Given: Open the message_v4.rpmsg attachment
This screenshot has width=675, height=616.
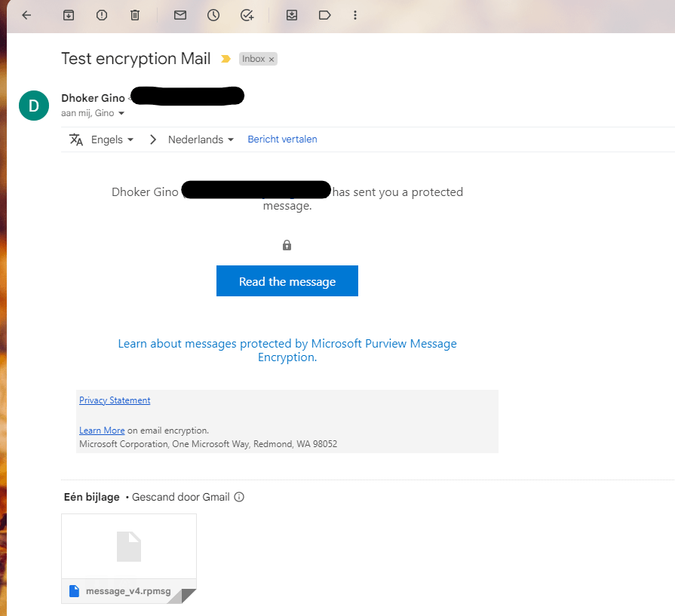Looking at the screenshot, I should (129, 558).
